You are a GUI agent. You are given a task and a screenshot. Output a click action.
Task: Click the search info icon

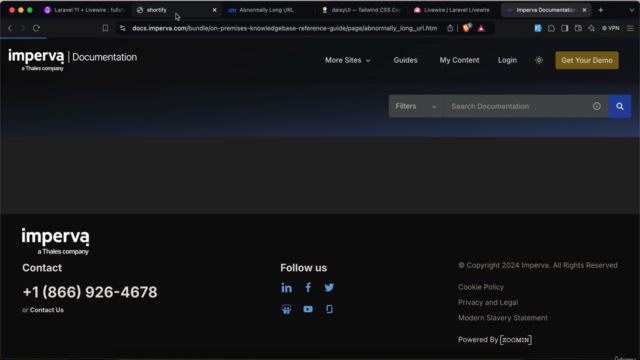pyautogui.click(x=597, y=107)
